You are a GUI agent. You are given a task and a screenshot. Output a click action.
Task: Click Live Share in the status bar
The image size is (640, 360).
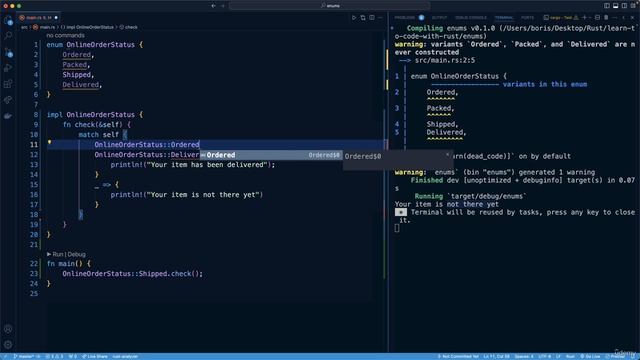[95, 356]
